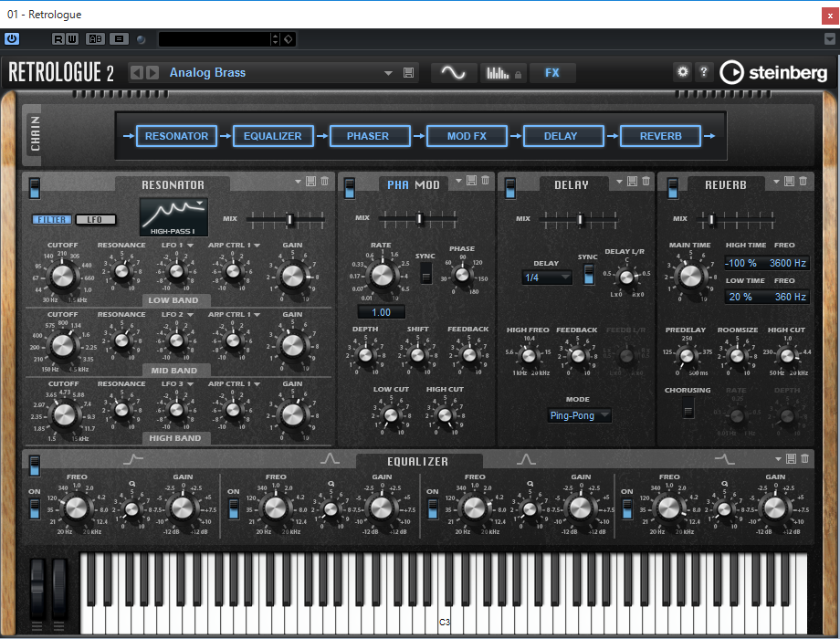
Task: Switch to the FX page tab
Action: click(x=552, y=73)
